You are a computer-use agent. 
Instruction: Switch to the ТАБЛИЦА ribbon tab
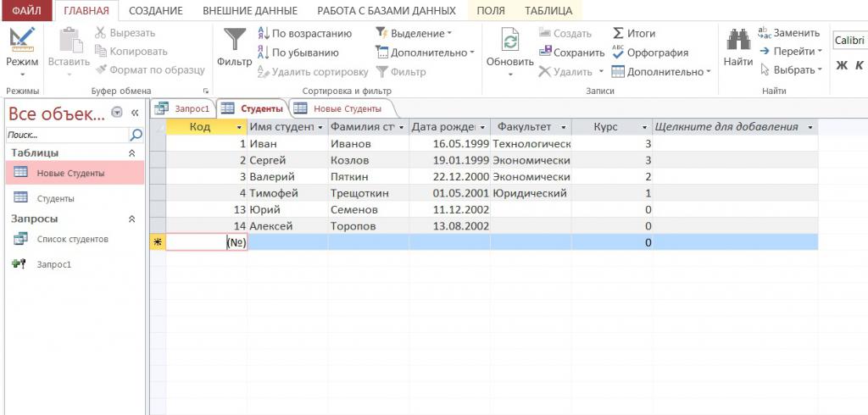click(x=548, y=10)
